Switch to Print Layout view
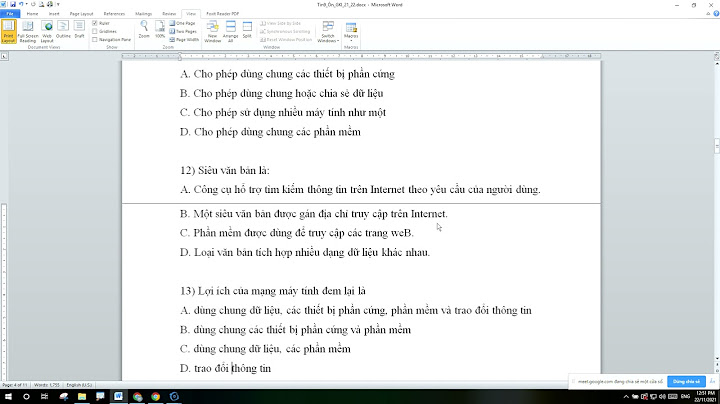The width and height of the screenshot is (720, 404). (8, 31)
